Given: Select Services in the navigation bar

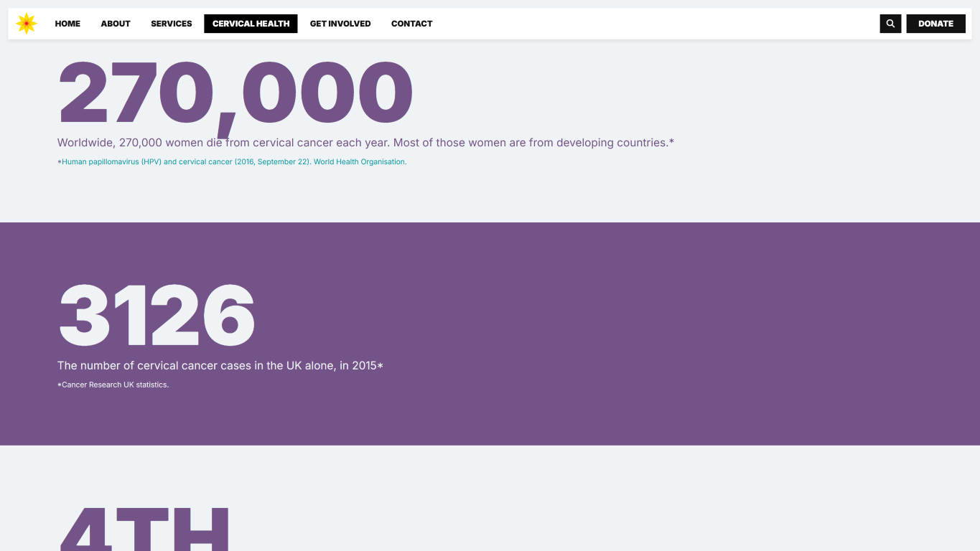Looking at the screenshot, I should pyautogui.click(x=172, y=24).
